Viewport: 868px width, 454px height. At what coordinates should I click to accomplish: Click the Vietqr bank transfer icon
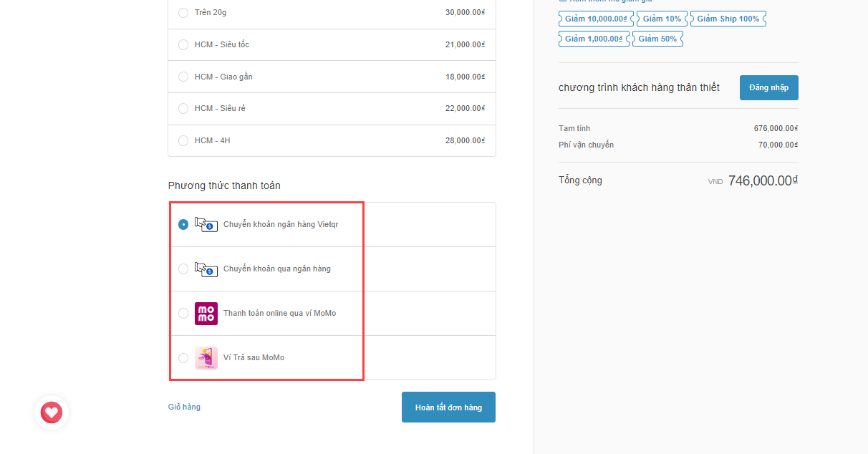click(x=206, y=224)
